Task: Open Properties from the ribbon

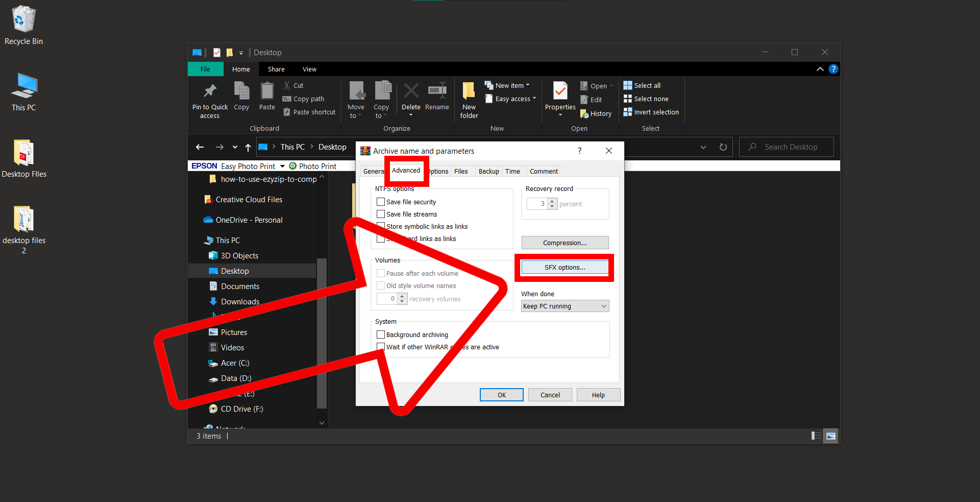Action: [559, 97]
